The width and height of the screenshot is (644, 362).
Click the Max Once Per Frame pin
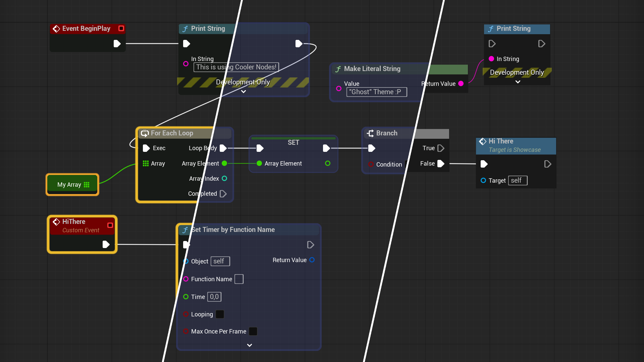pyautogui.click(x=186, y=331)
